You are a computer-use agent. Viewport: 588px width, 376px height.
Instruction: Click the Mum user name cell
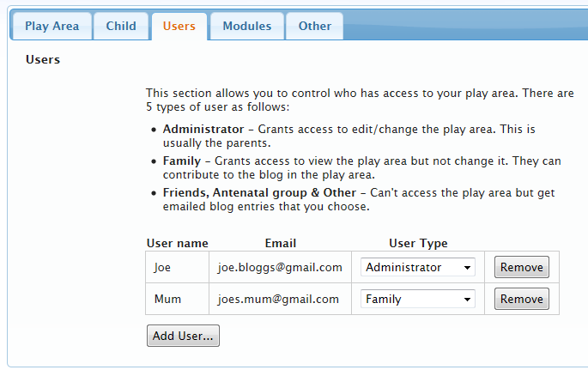point(167,299)
